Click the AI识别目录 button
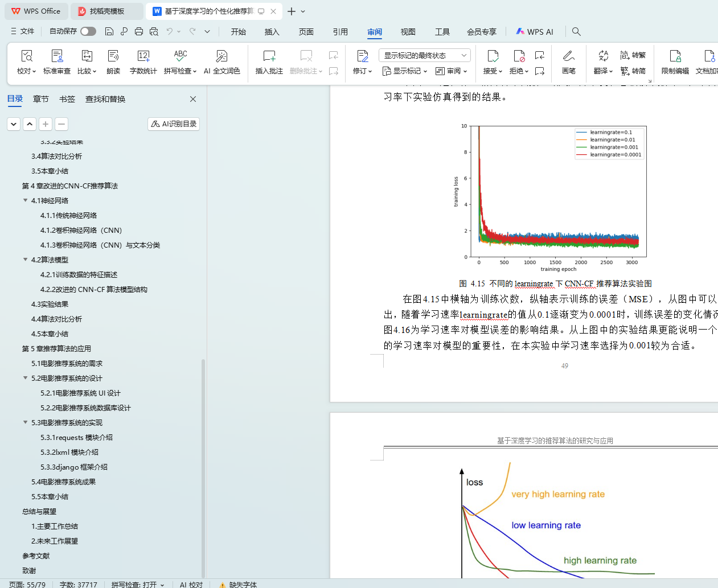This screenshot has width=718, height=588. [x=174, y=124]
